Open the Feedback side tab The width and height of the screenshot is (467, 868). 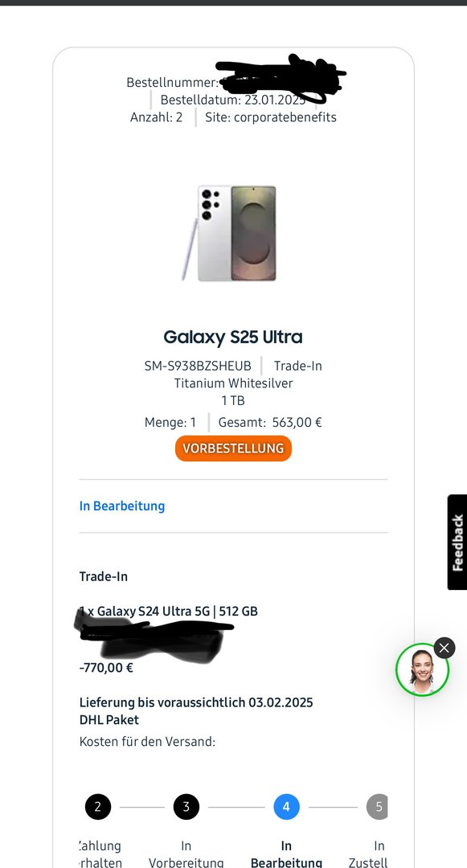click(457, 542)
